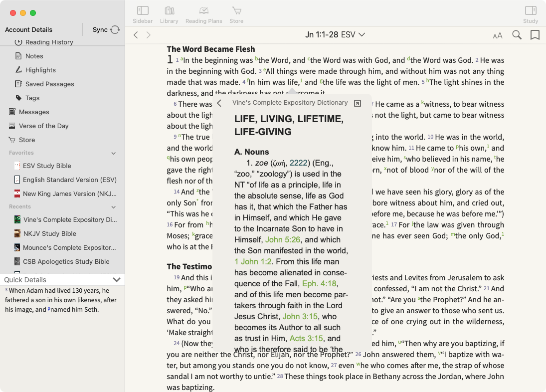Open Reading Plans in the toolbar
Screen dimensions: 546x392
point(204,15)
